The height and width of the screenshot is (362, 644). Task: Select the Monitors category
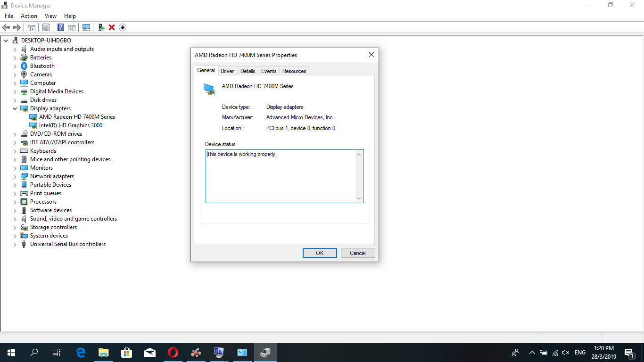coord(41,168)
